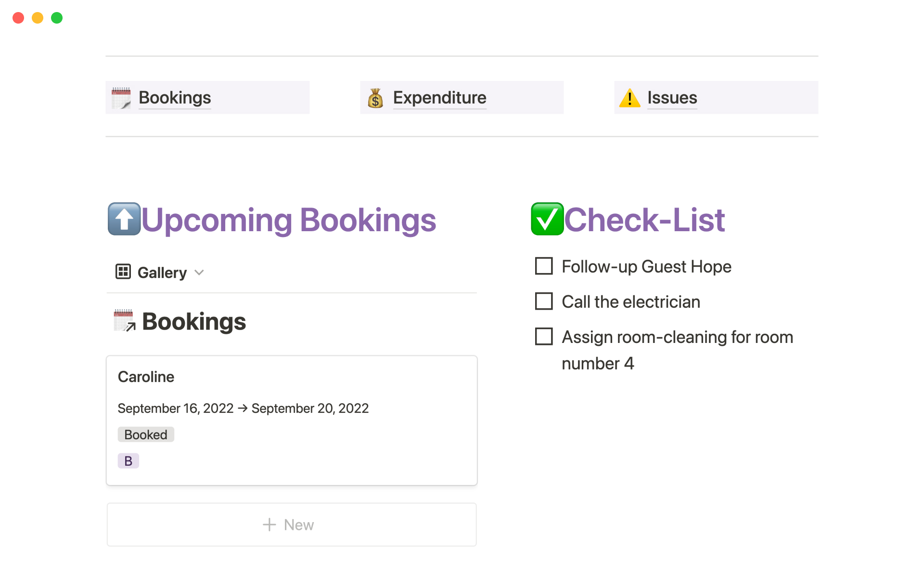
Task: Check Assign room-cleaning for room 4
Action: [544, 336]
